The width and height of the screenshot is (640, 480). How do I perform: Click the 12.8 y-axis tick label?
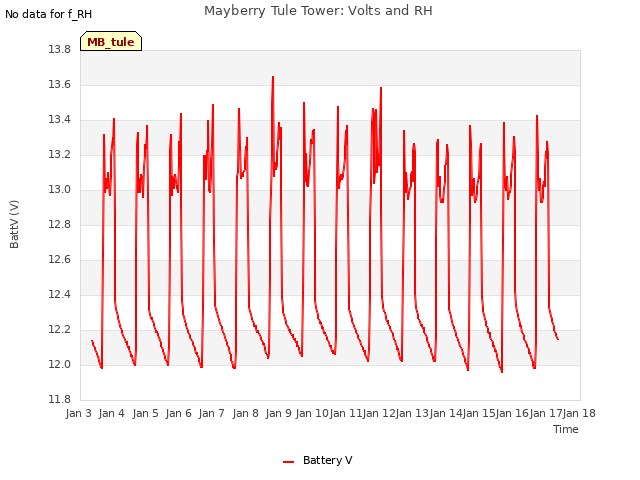tap(60, 225)
